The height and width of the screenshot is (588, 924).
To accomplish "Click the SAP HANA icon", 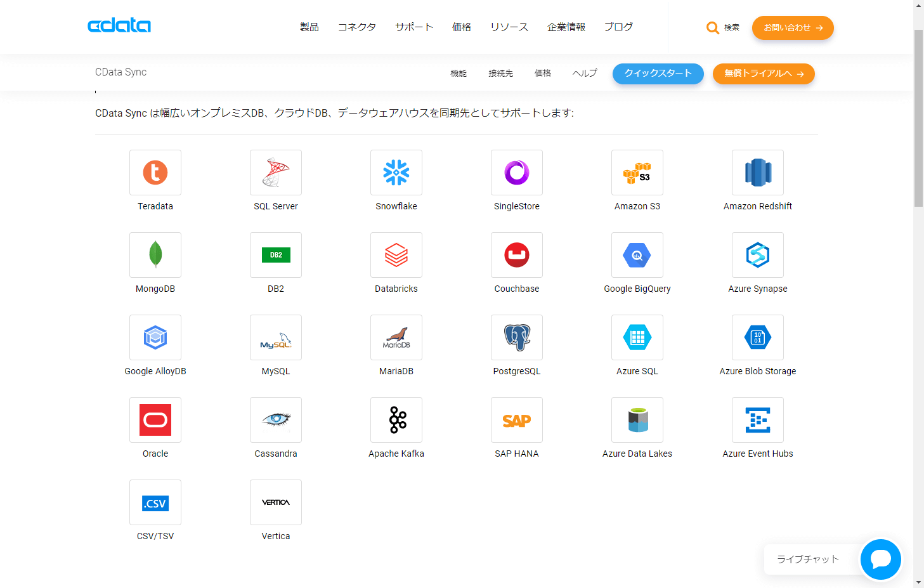I will tap(517, 420).
